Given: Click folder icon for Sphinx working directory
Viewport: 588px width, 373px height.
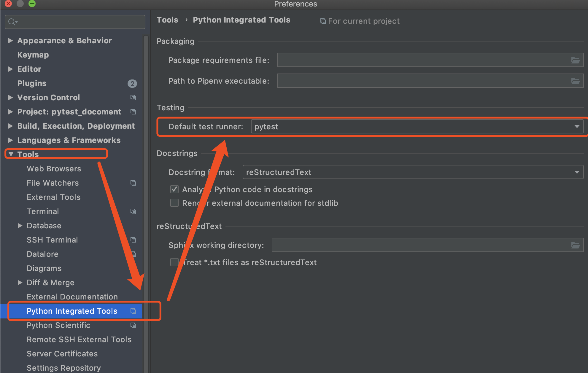Looking at the screenshot, I should 575,245.
